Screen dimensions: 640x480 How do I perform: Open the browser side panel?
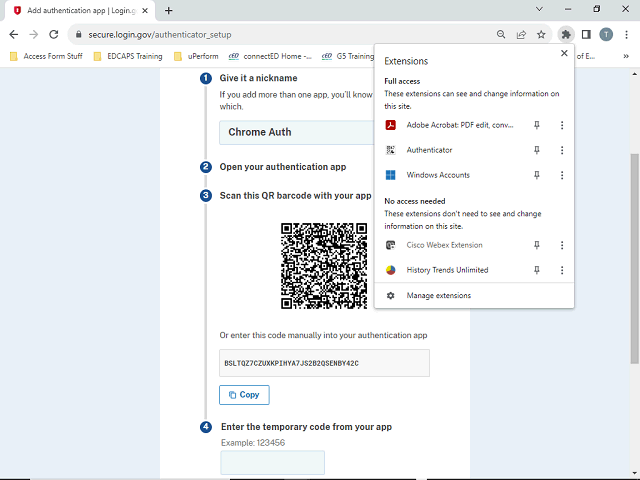click(x=586, y=35)
